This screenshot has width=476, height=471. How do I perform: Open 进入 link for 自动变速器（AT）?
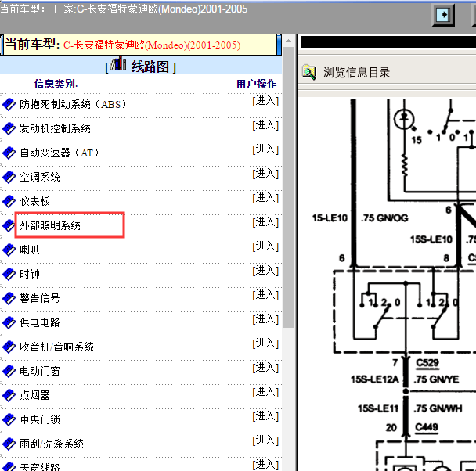(265, 149)
